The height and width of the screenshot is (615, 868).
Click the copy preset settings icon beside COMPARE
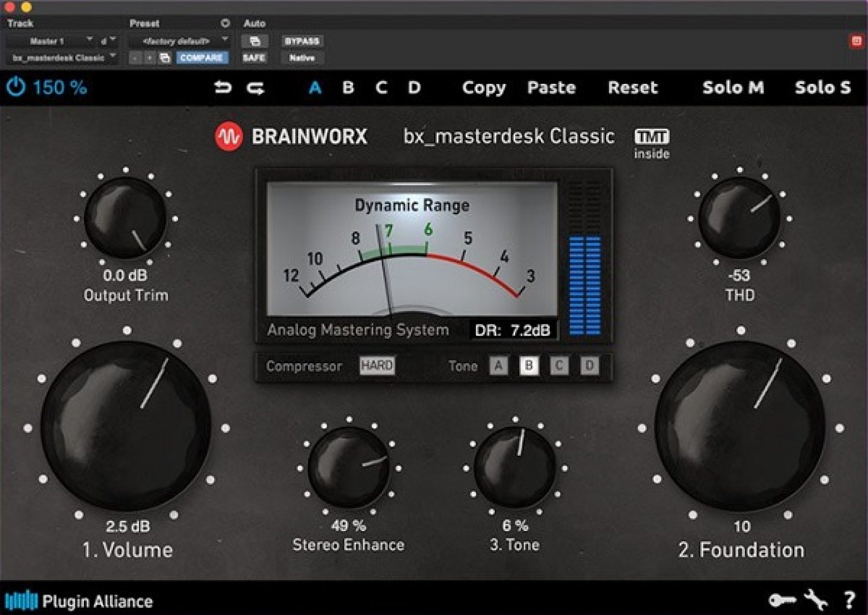[x=165, y=58]
